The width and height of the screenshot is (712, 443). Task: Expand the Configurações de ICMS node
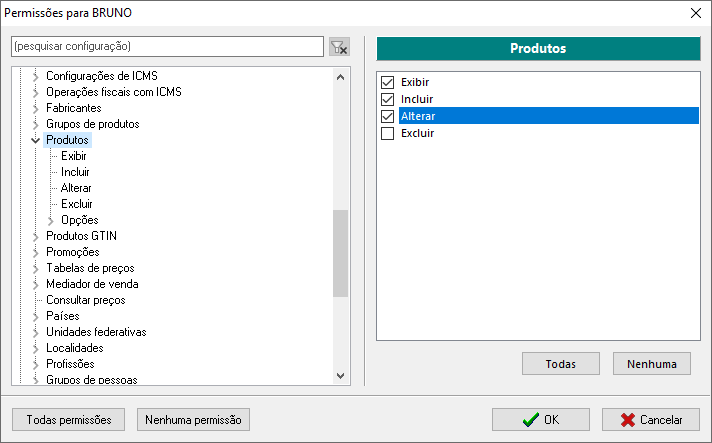(36, 76)
